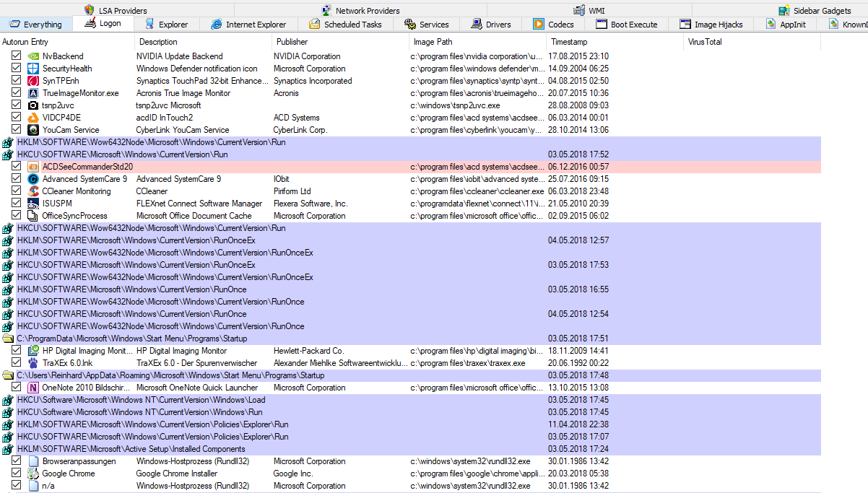Image resolution: width=868 pixels, height=493 pixels.
Task: Uncheck the NvBackend autorun entry
Action: (17, 56)
